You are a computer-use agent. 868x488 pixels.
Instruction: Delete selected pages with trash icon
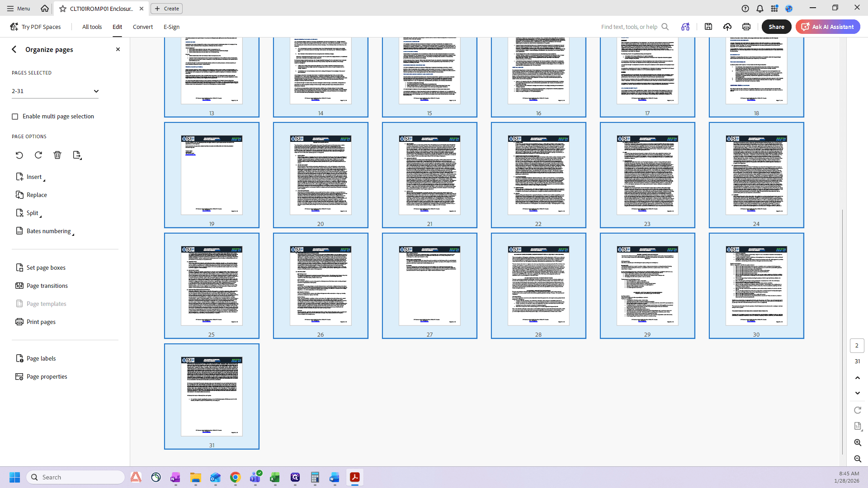(x=57, y=155)
